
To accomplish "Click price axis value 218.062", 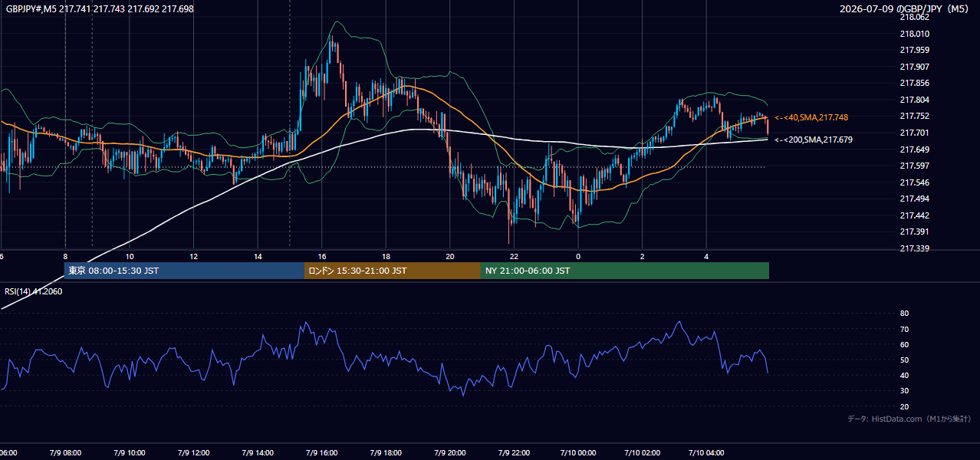I will 914,17.
